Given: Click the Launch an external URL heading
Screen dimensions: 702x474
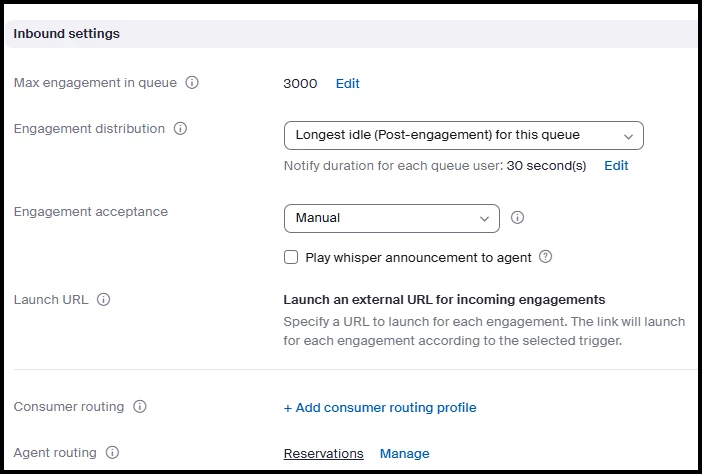Looking at the screenshot, I should tap(444, 299).
